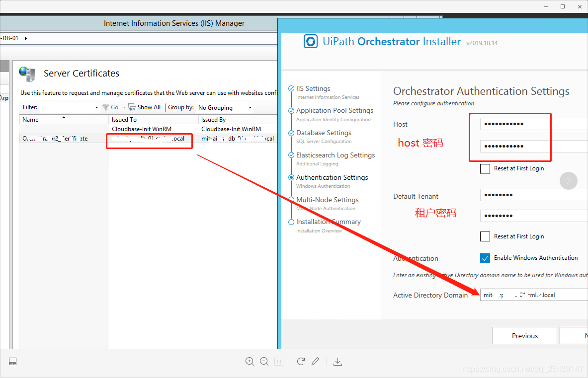The image size is (588, 378).
Task: Click the round next arrow overlay button
Action: click(569, 181)
